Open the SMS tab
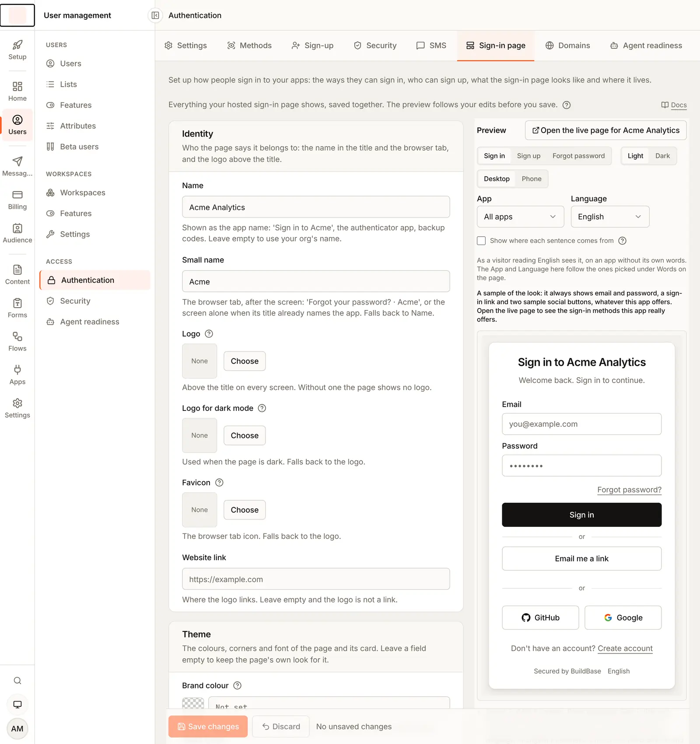Image resolution: width=700 pixels, height=744 pixels. point(431,46)
